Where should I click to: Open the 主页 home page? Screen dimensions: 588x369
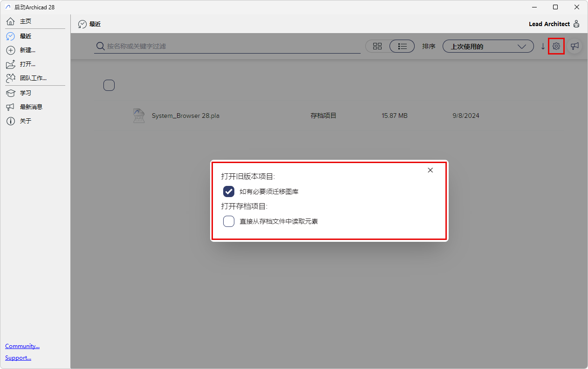tap(26, 21)
